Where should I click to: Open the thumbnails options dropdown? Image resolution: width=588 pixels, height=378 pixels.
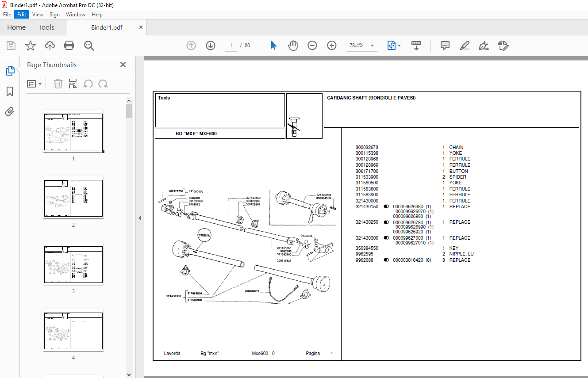coord(34,84)
